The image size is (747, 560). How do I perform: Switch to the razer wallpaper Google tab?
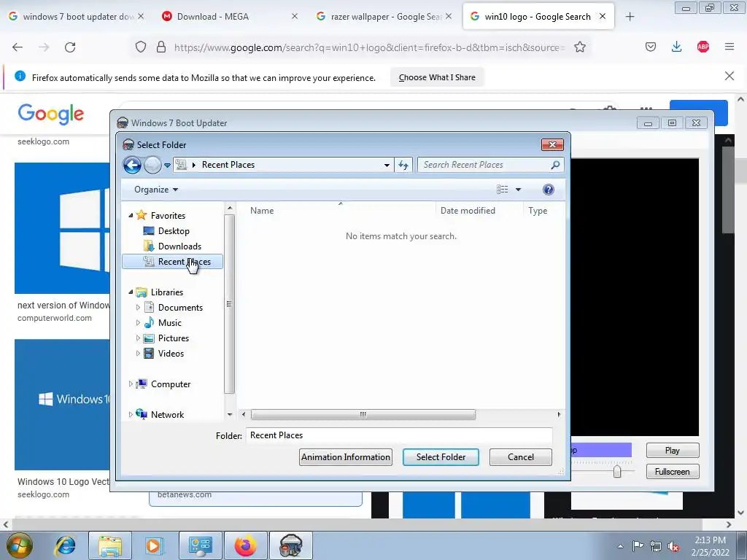[x=384, y=17]
